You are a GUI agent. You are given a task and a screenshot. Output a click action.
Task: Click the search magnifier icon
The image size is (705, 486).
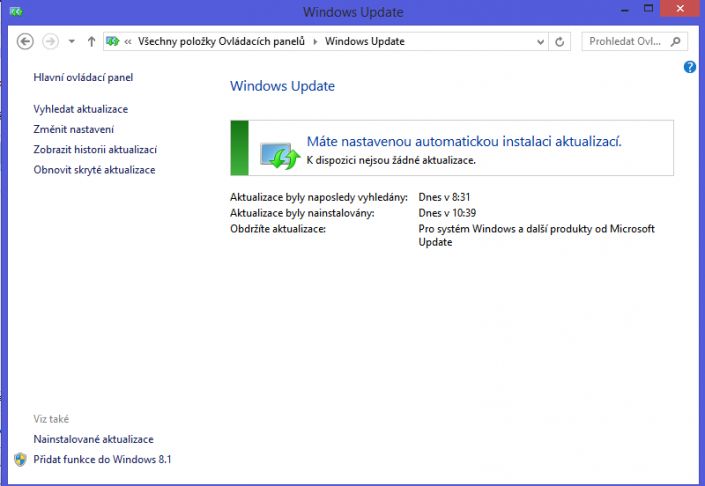(675, 41)
